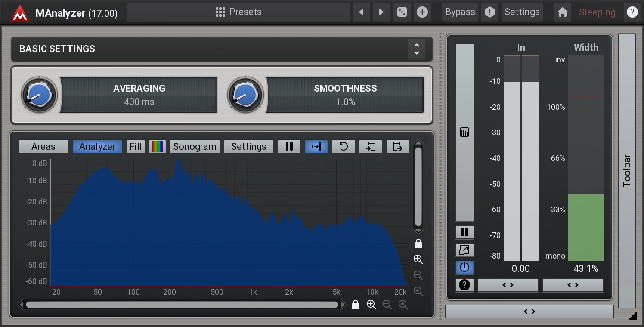The image size is (644, 327).
Task: Click the reset analyzer circular arrow icon
Action: point(344,147)
